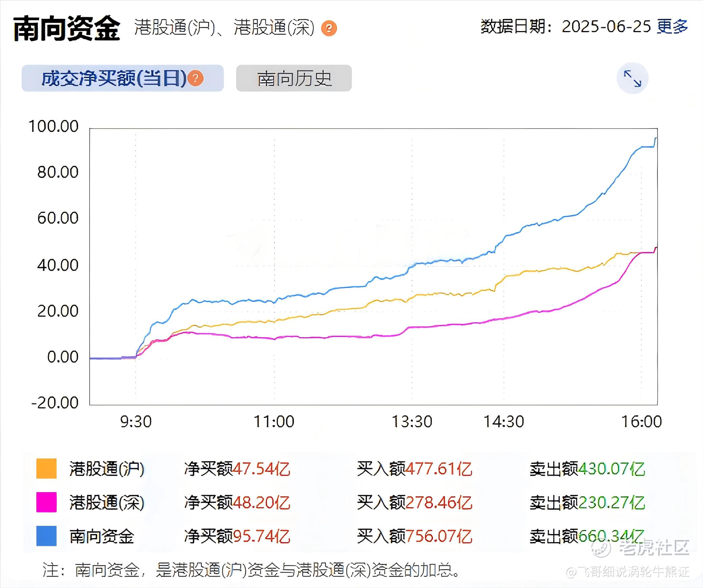
Task: Click the 9:30 time axis label
Action: click(136, 422)
